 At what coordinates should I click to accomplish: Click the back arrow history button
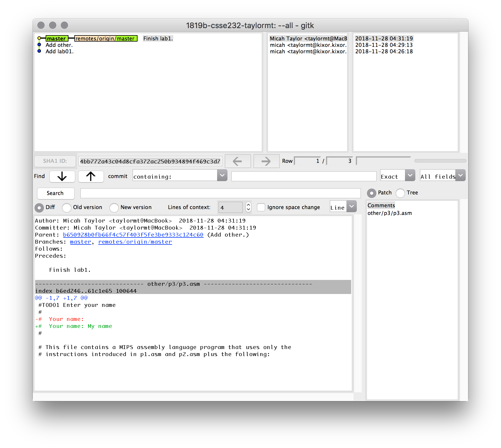pyautogui.click(x=238, y=161)
